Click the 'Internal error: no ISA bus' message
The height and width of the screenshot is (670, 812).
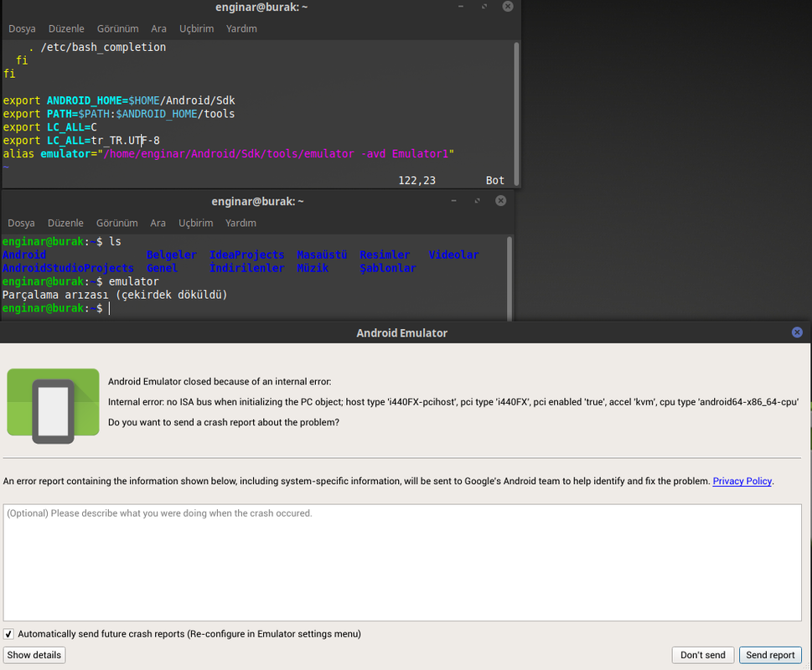tap(453, 402)
